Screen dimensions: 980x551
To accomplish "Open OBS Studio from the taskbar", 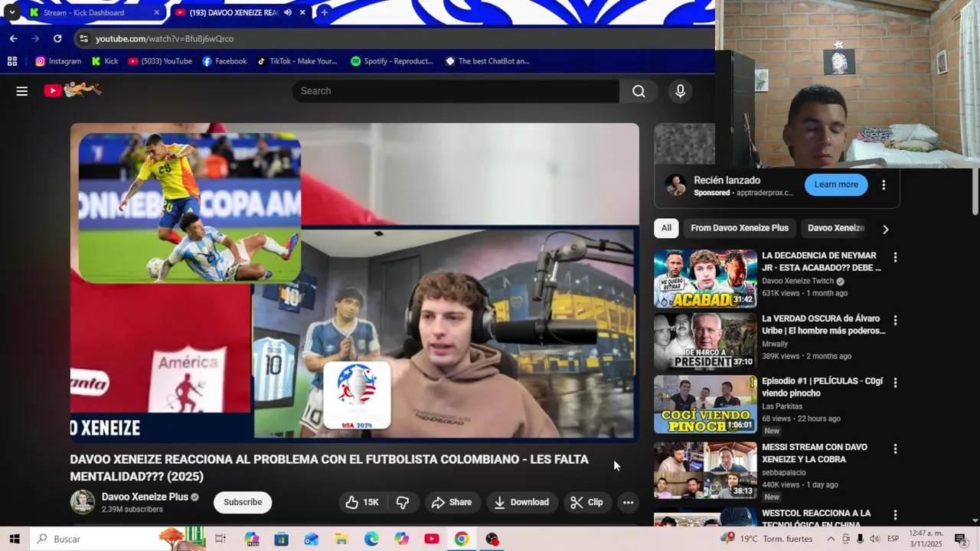I will coord(492,539).
